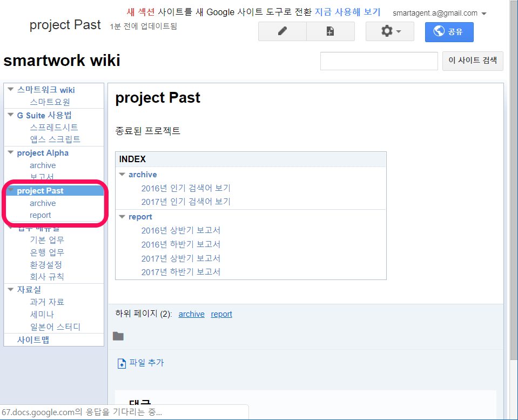Click the file upload icon next to 파일 추가
Screen dimensions: 518x420
(122, 363)
